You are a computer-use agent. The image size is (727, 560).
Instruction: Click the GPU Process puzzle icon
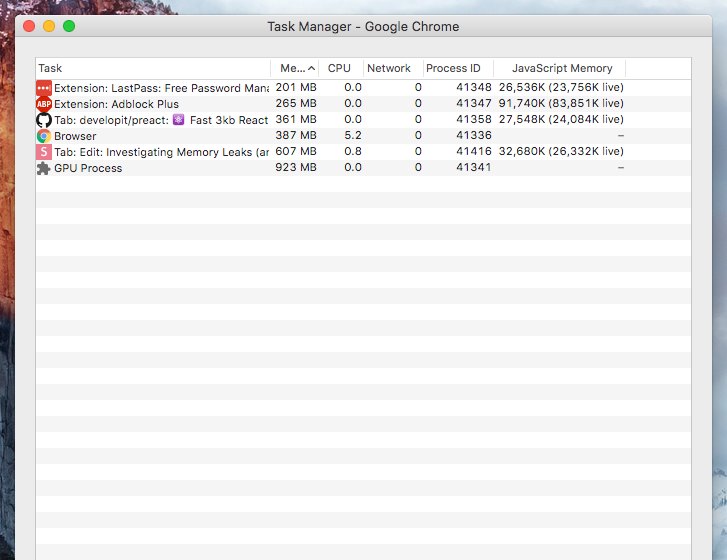coord(44,168)
